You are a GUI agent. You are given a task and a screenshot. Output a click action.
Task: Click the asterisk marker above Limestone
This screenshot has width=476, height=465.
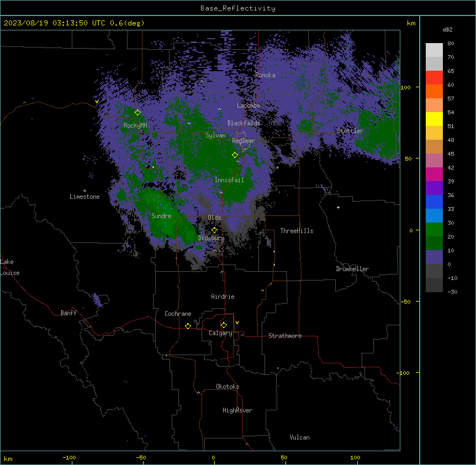[84, 191]
